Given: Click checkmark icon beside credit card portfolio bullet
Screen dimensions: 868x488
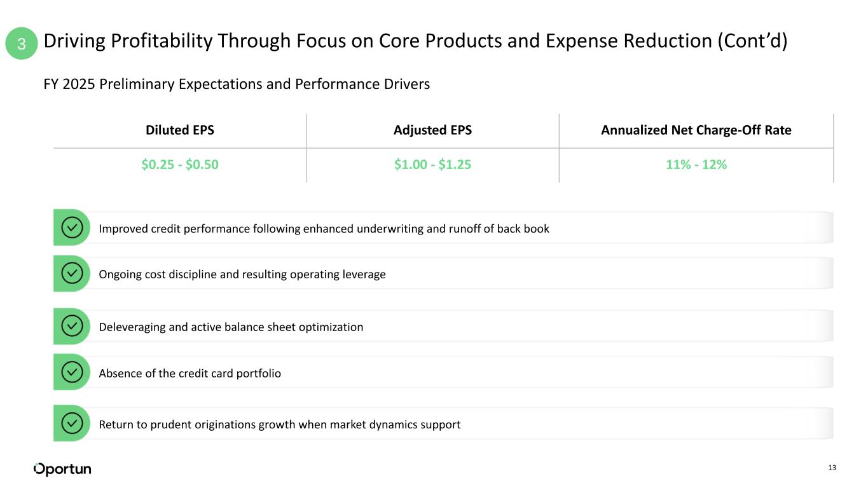Looking at the screenshot, I should tap(72, 372).
